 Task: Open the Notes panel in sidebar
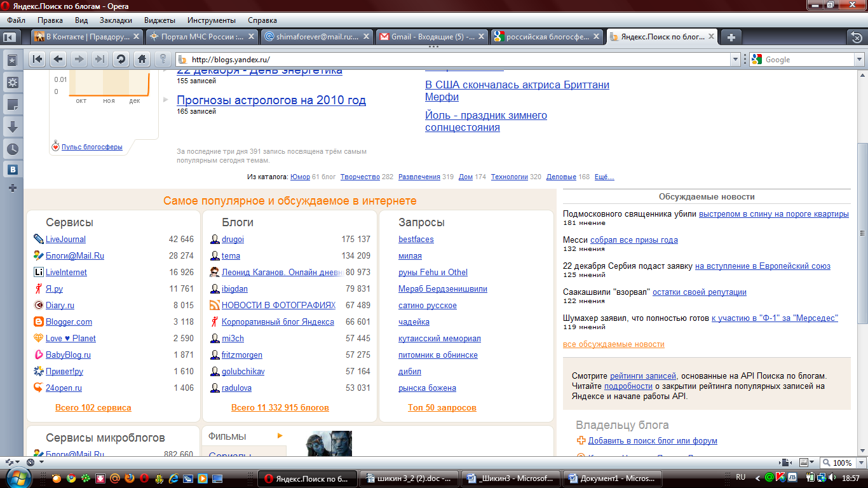click(x=12, y=105)
